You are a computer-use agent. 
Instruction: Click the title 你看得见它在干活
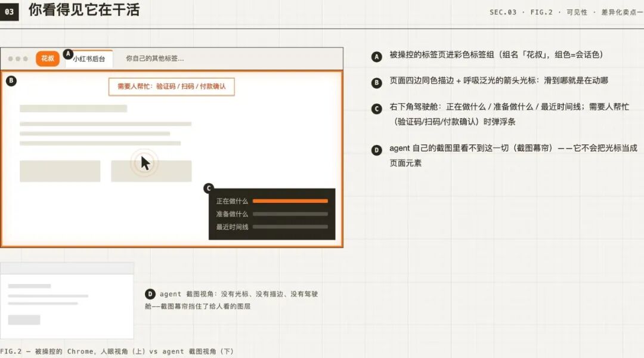click(84, 10)
